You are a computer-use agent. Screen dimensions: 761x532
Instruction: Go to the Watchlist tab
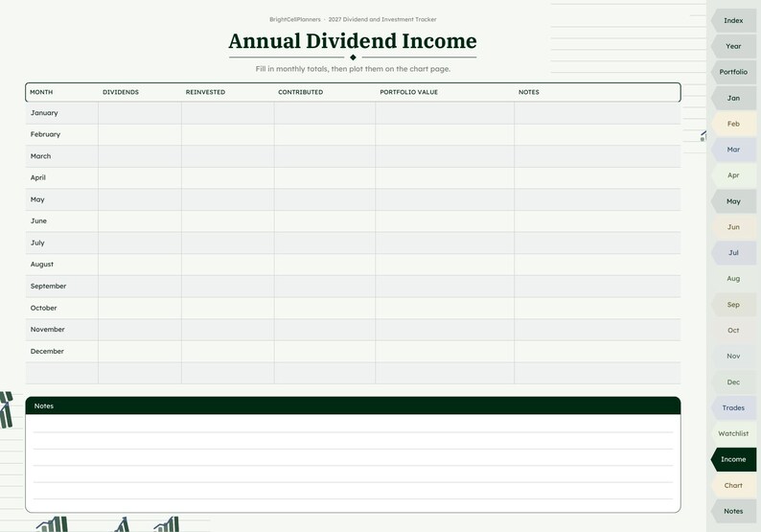733,434
